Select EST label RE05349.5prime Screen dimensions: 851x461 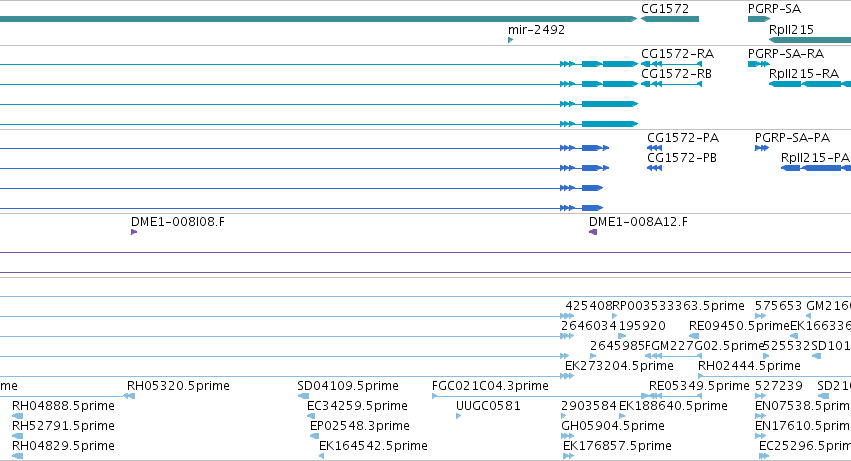tap(699, 386)
